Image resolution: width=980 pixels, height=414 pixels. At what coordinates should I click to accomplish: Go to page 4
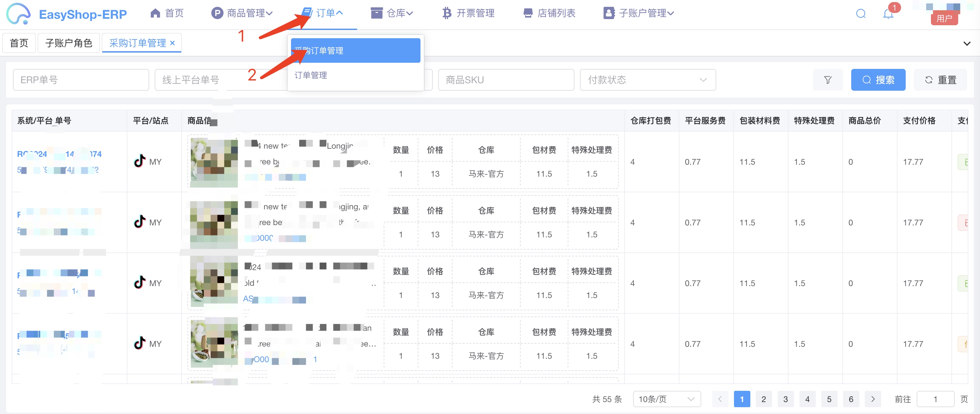(807, 399)
